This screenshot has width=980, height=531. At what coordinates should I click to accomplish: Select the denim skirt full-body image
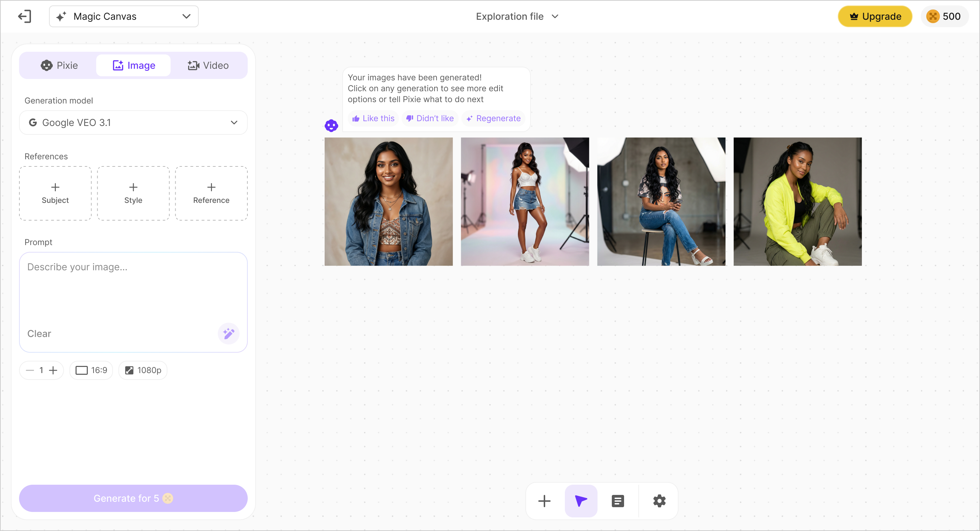tap(525, 202)
